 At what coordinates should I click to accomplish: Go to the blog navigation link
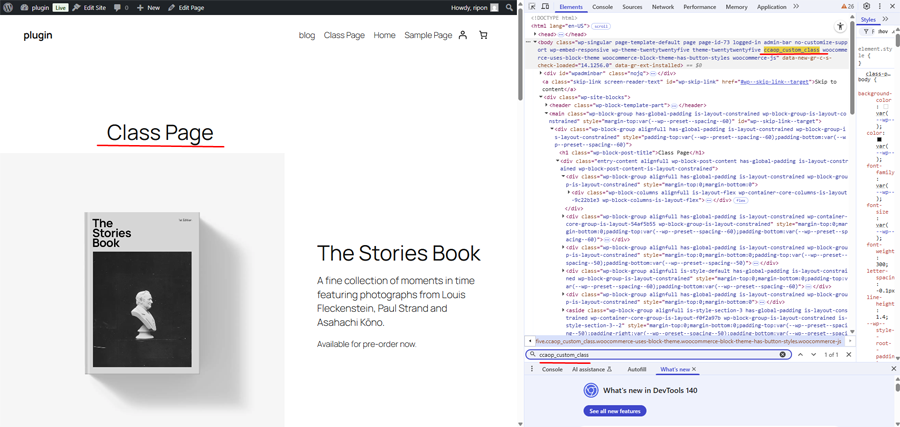[x=307, y=35]
